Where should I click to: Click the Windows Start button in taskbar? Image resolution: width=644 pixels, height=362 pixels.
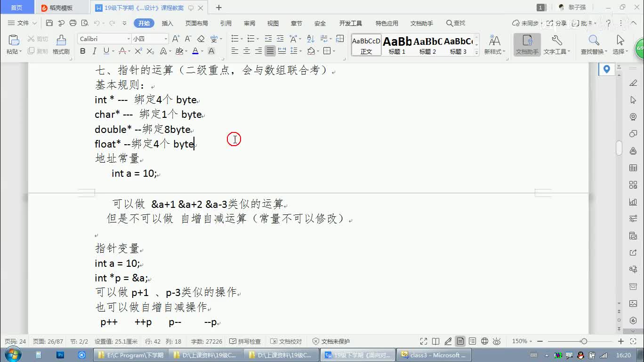tap(13, 354)
